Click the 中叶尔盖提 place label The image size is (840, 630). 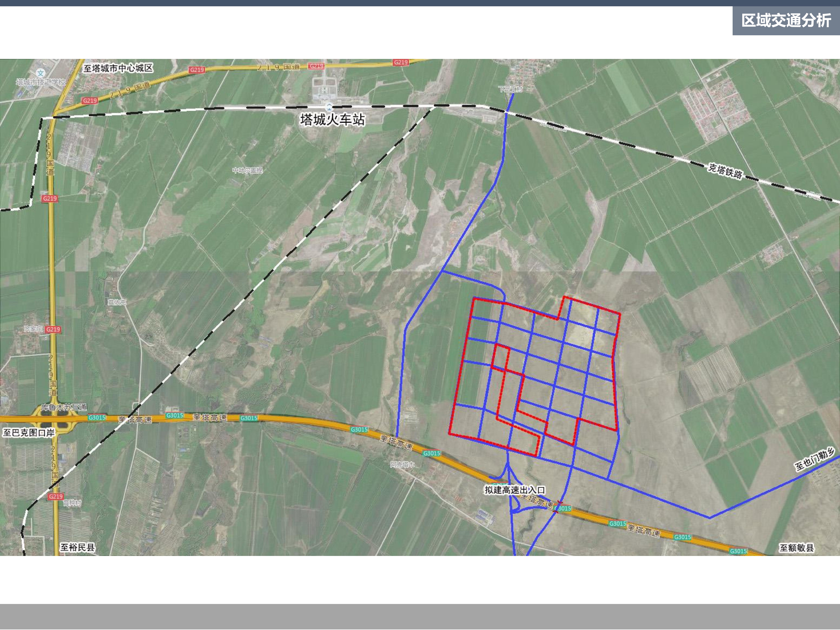(x=248, y=171)
